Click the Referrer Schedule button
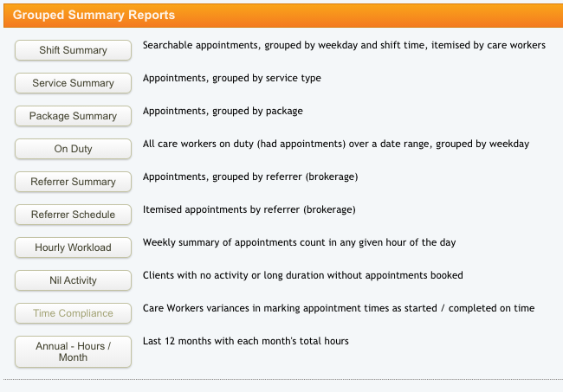This screenshot has width=563, height=392. click(73, 215)
